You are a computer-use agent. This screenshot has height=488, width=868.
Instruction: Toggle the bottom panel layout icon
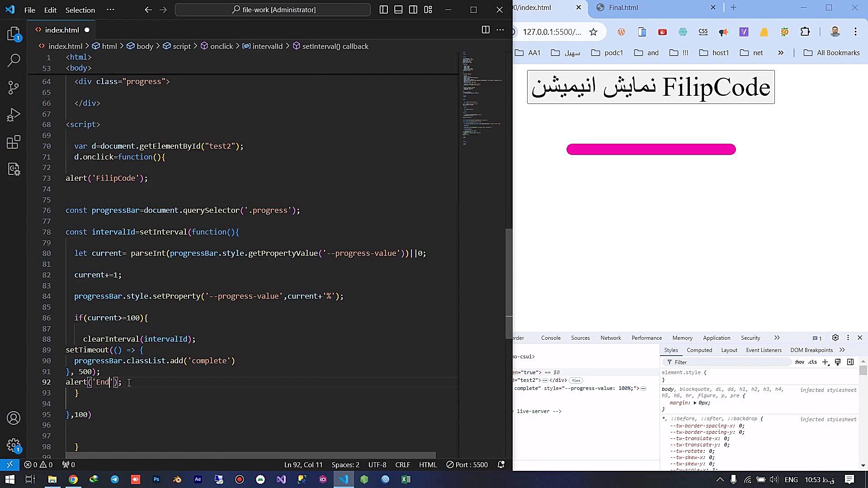click(398, 9)
